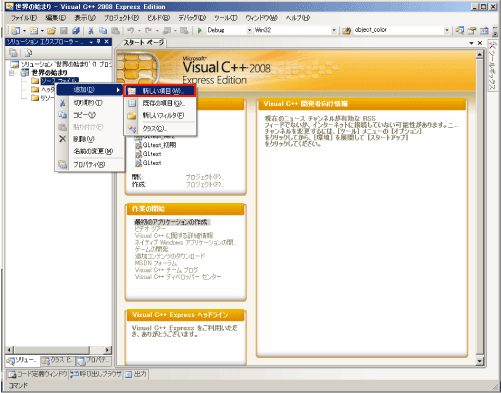
Task: Open the New Project icon's dropdown arrow
Action: 24,31
